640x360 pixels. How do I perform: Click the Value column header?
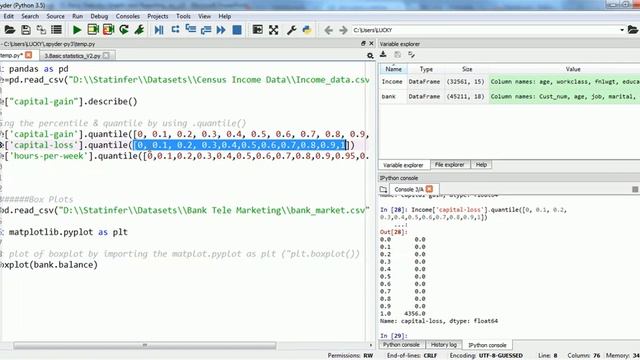pyautogui.click(x=573, y=69)
